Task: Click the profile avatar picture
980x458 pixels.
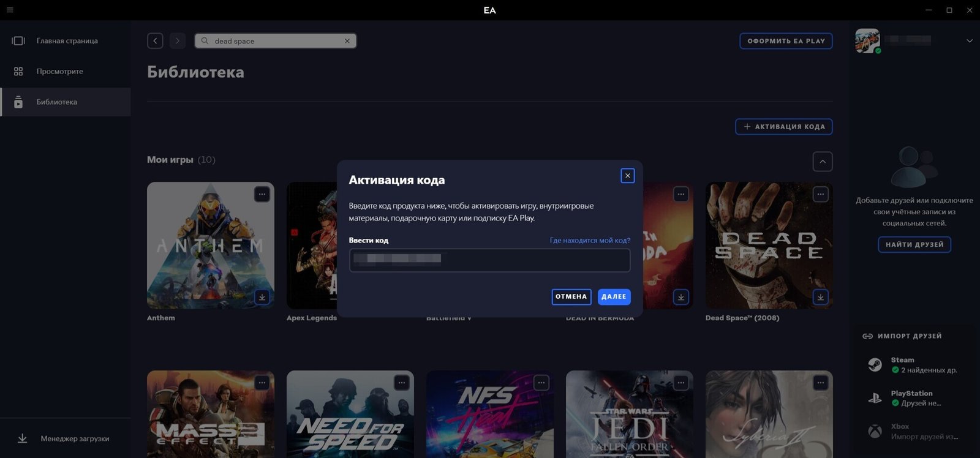Action: (x=867, y=41)
